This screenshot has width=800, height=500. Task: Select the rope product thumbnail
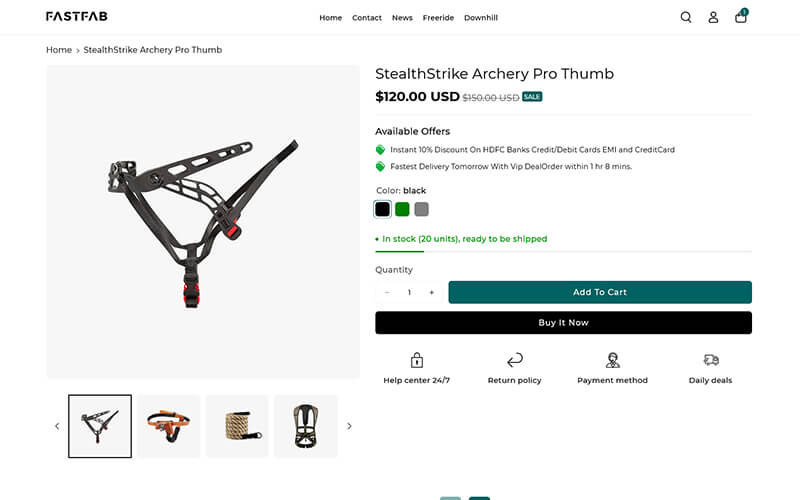tap(237, 426)
